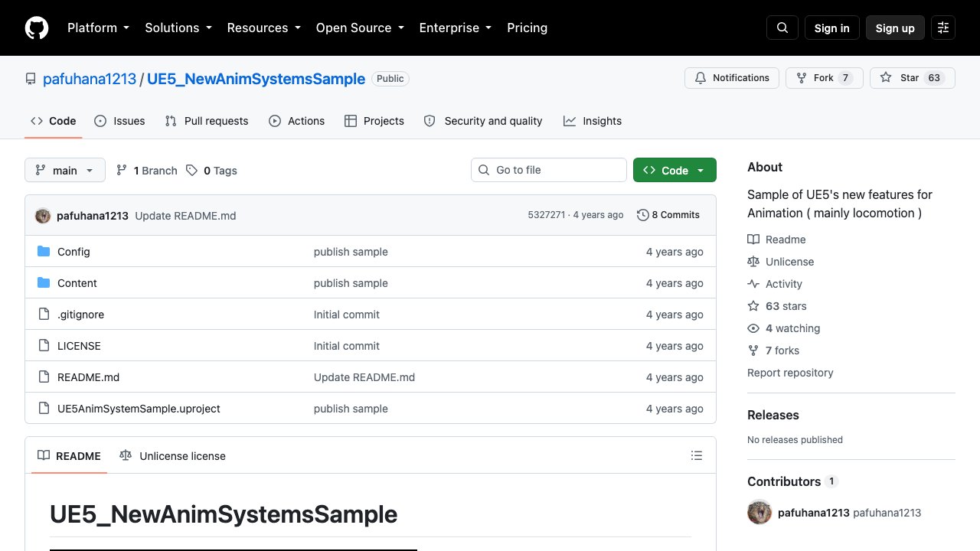The width and height of the screenshot is (980, 551).
Task: Click the commit author avatar
Action: 43,216
